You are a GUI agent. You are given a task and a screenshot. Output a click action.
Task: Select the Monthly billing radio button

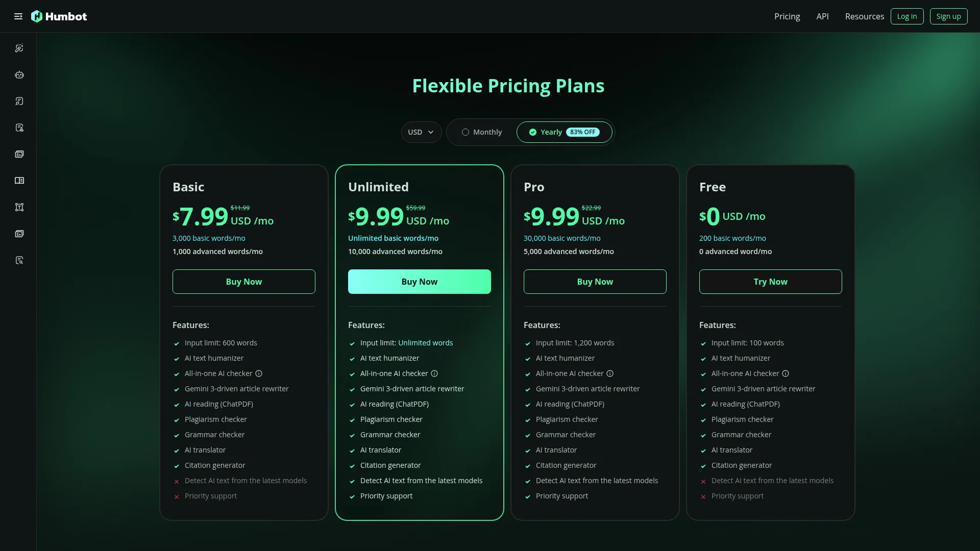pos(465,132)
